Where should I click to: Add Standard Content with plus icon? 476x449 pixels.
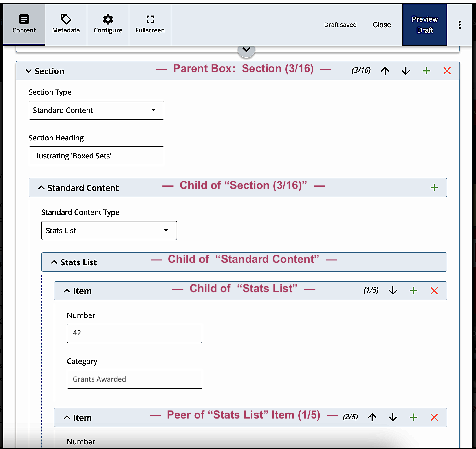[x=434, y=188]
